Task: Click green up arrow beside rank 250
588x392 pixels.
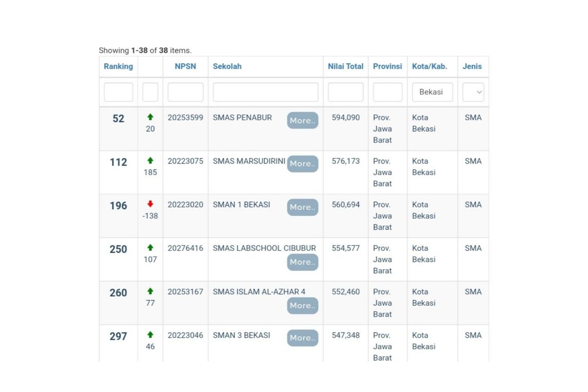Action: click(150, 247)
